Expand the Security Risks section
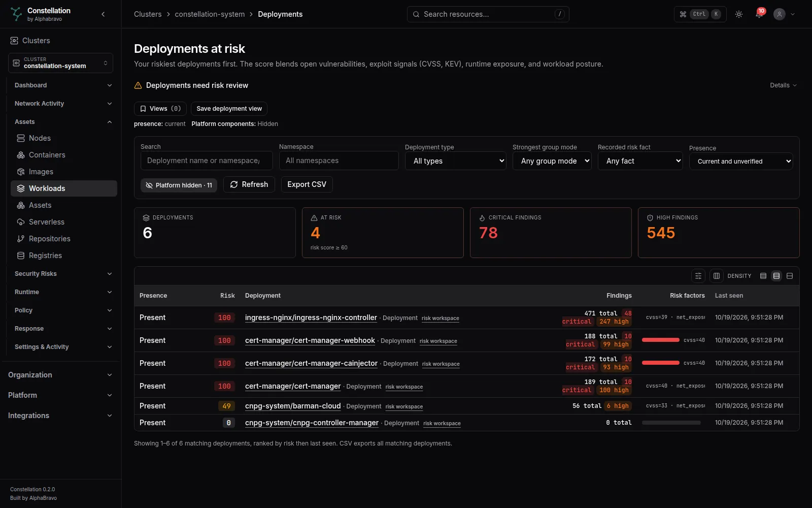 tap(63, 274)
